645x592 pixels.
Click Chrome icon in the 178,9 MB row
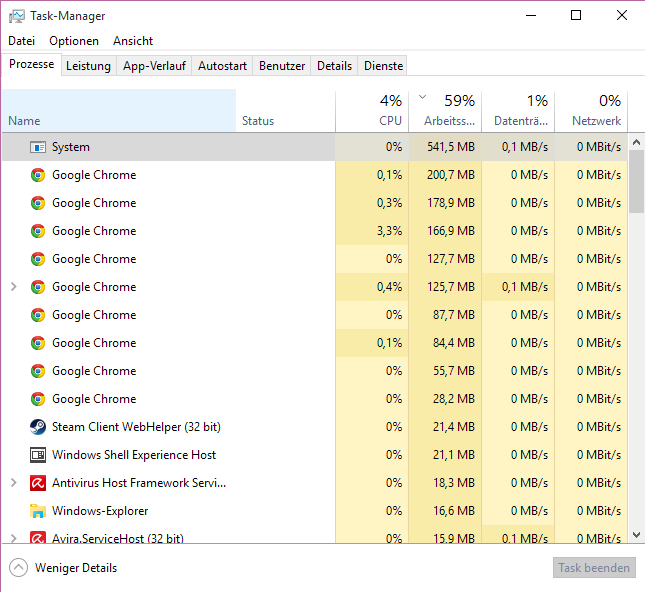click(38, 203)
